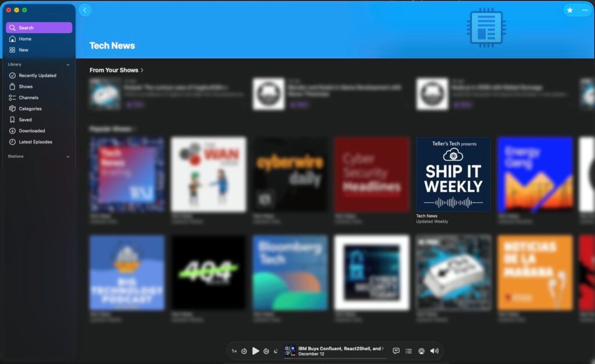This screenshot has height=364, width=595.
Task: Change playback speed from 1x
Action: click(x=234, y=351)
